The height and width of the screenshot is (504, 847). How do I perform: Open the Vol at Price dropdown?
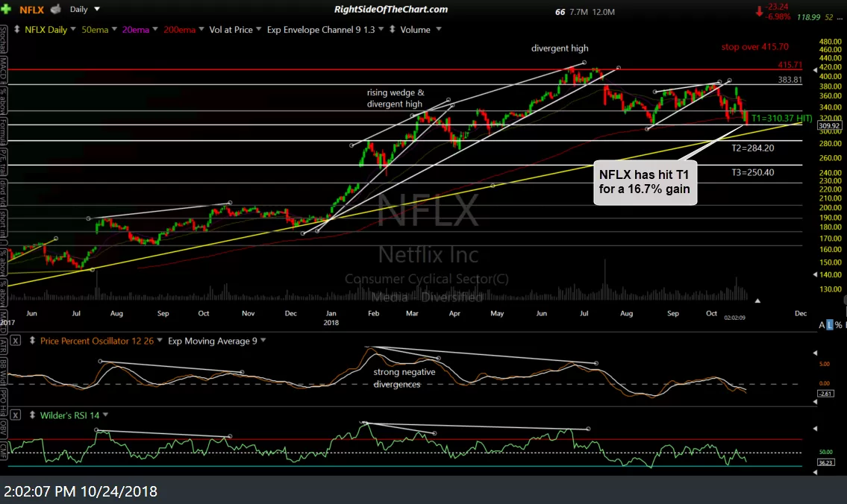259,29
